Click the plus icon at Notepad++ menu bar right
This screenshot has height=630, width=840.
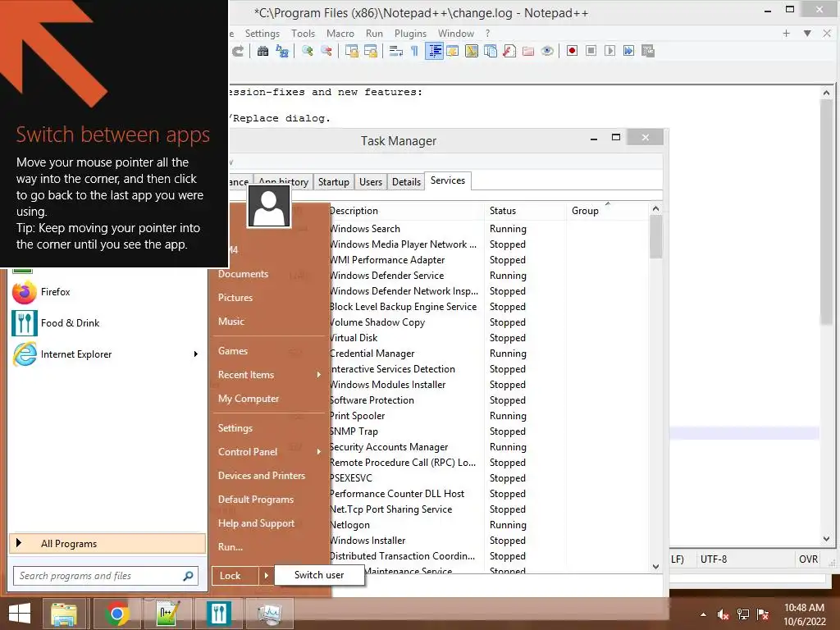point(786,33)
